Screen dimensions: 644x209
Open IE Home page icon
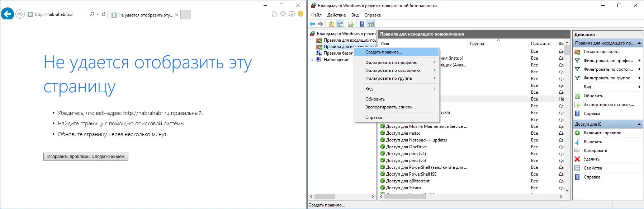point(274,14)
